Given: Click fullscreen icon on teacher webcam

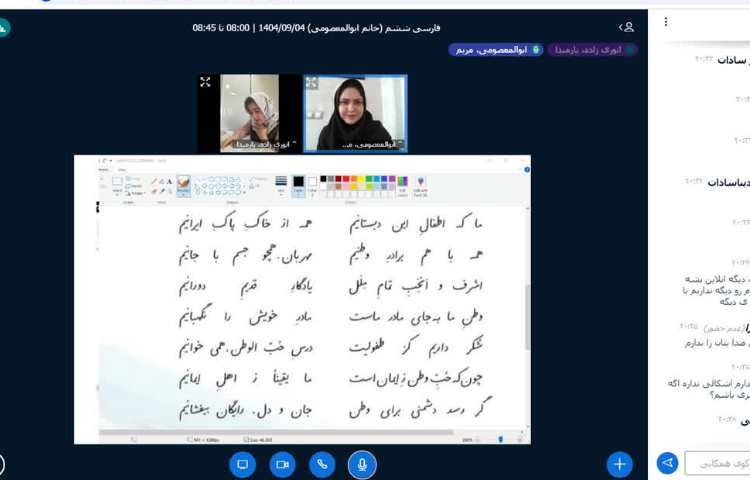Looking at the screenshot, I should pyautogui.click(x=312, y=83).
